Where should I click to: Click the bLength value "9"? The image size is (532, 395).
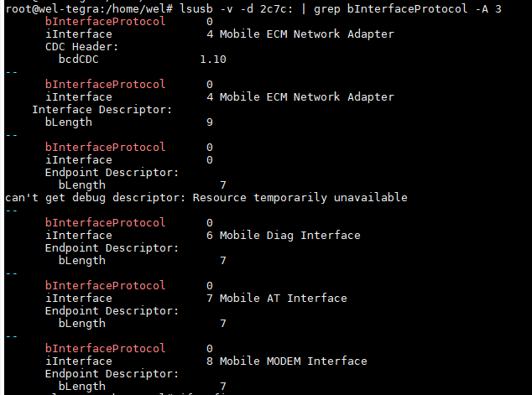coord(209,122)
